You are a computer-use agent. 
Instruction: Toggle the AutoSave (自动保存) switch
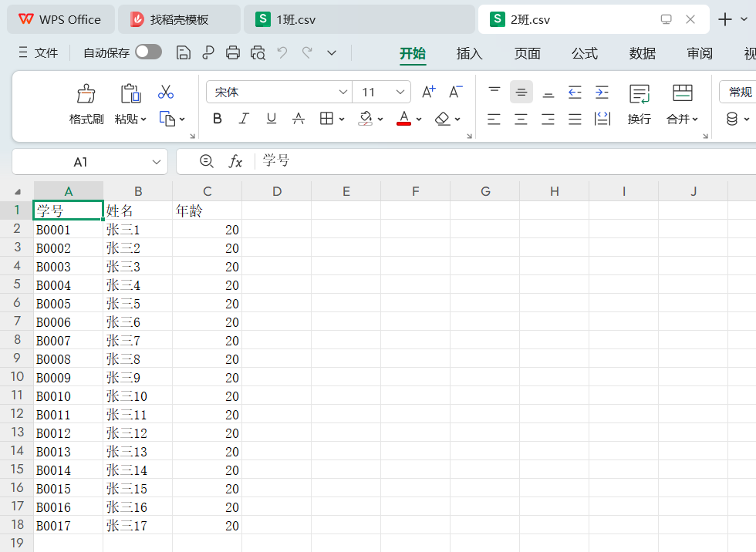tap(148, 52)
